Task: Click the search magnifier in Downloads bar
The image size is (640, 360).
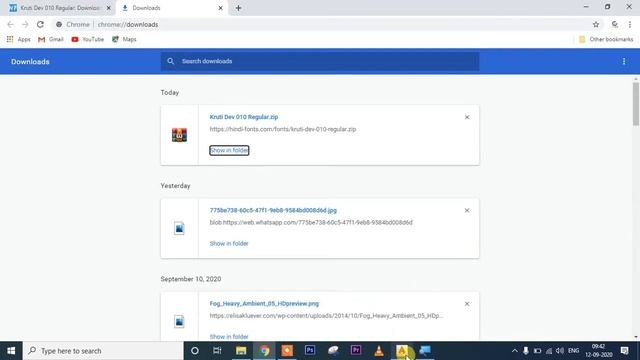Action: coord(171,61)
